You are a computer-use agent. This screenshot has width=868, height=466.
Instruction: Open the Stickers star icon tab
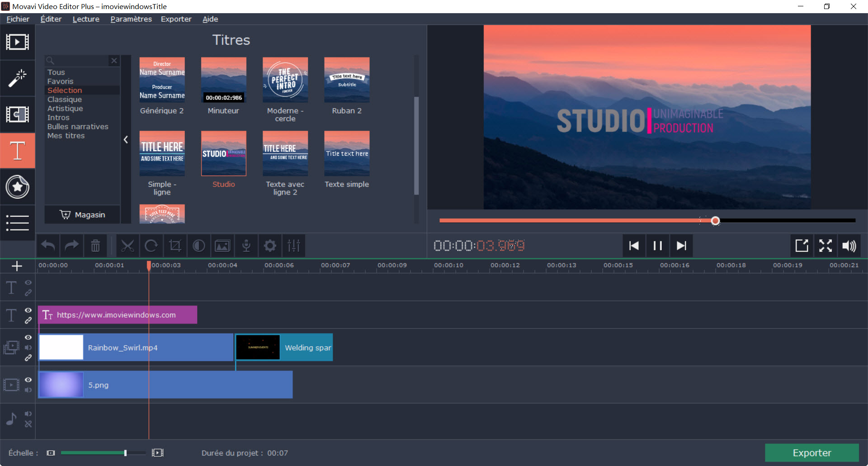(x=17, y=187)
